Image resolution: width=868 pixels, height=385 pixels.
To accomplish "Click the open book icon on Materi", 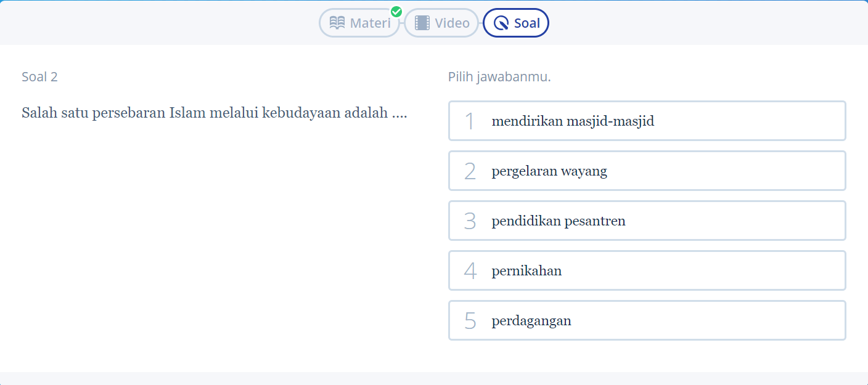I will 337,23.
